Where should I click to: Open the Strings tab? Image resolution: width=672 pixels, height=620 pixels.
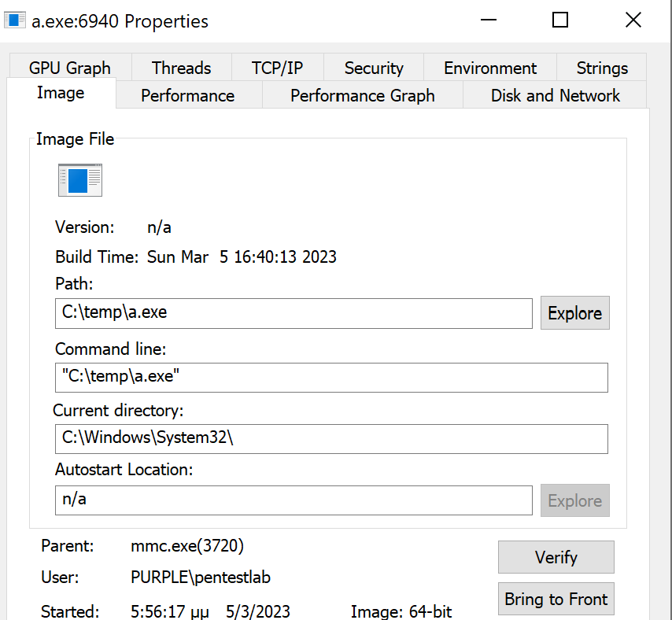[602, 68]
